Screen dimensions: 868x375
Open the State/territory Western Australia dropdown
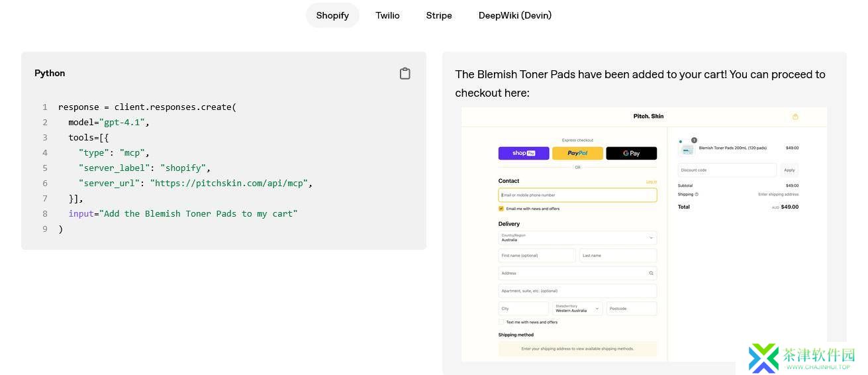click(577, 309)
